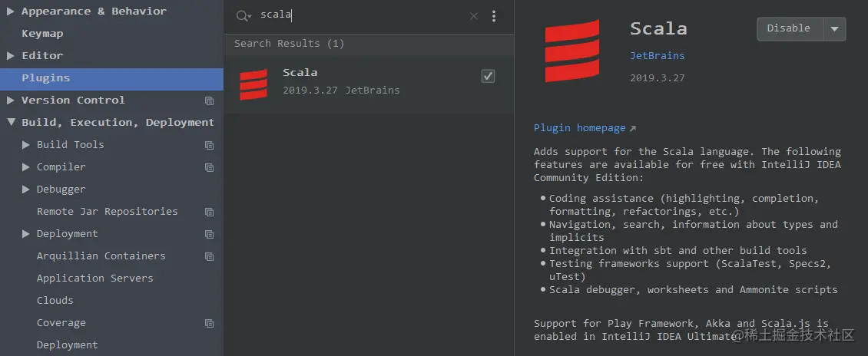Expand the Compiler settings node
Image resolution: width=868 pixels, height=356 pixels.
click(x=26, y=167)
